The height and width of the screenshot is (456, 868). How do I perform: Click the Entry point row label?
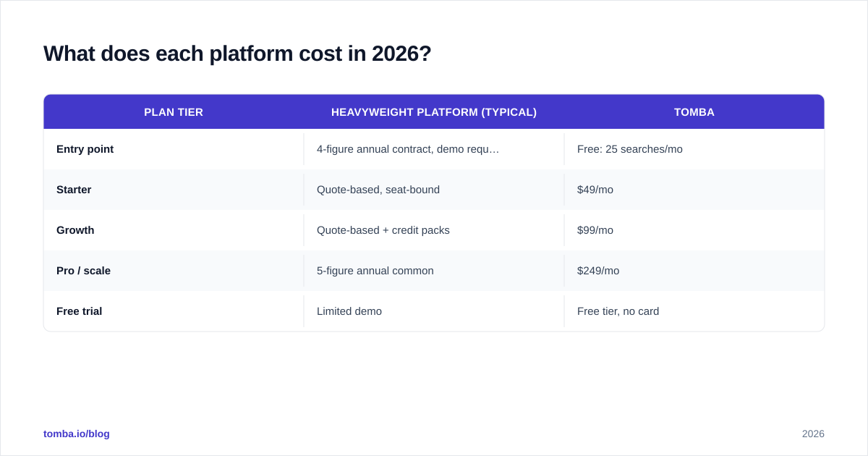[x=85, y=149]
